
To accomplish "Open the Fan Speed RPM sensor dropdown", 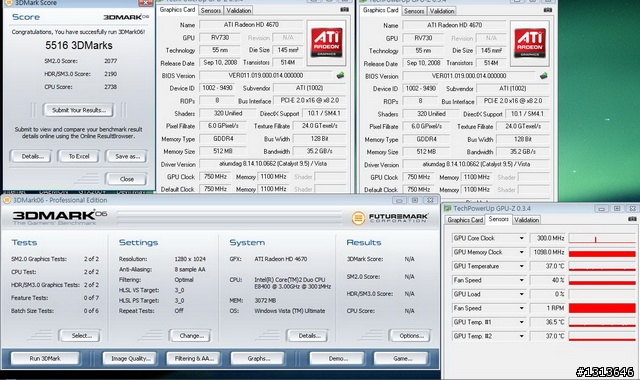I will coord(521,308).
